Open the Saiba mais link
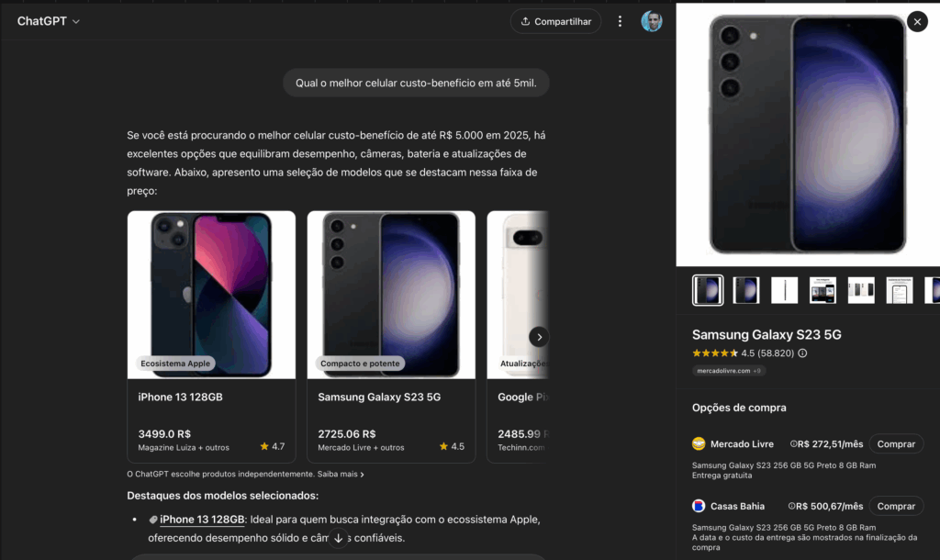This screenshot has width=940, height=560. coord(339,475)
